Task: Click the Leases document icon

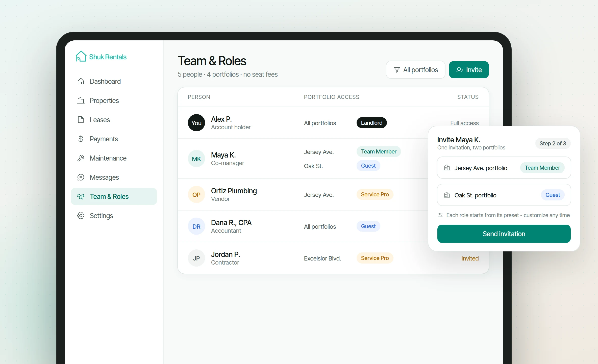Action: (x=81, y=120)
